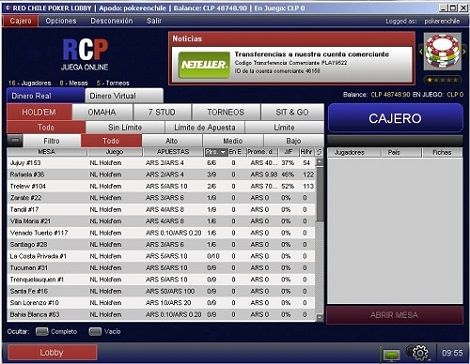Image resolution: width=470 pixels, height=364 pixels.
Task: Toggle hide Vacío tables
Action: tap(95, 331)
